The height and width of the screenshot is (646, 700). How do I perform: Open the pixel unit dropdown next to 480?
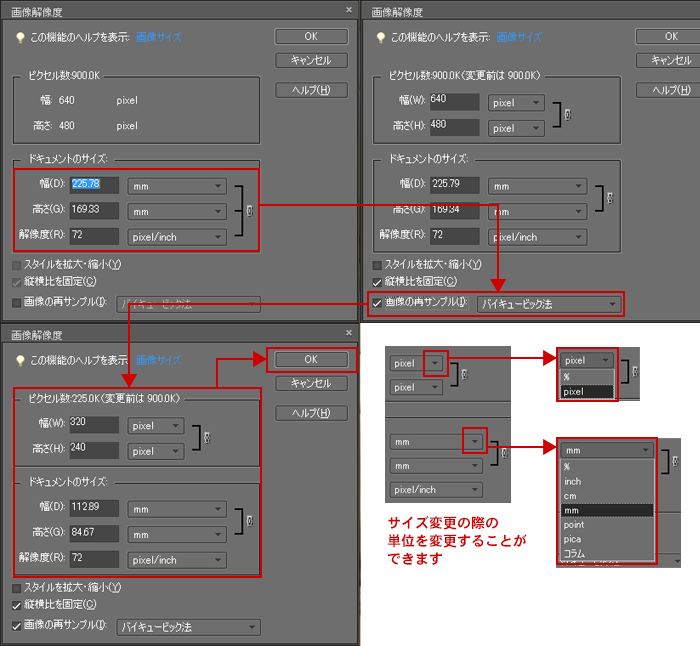pyautogui.click(x=516, y=128)
